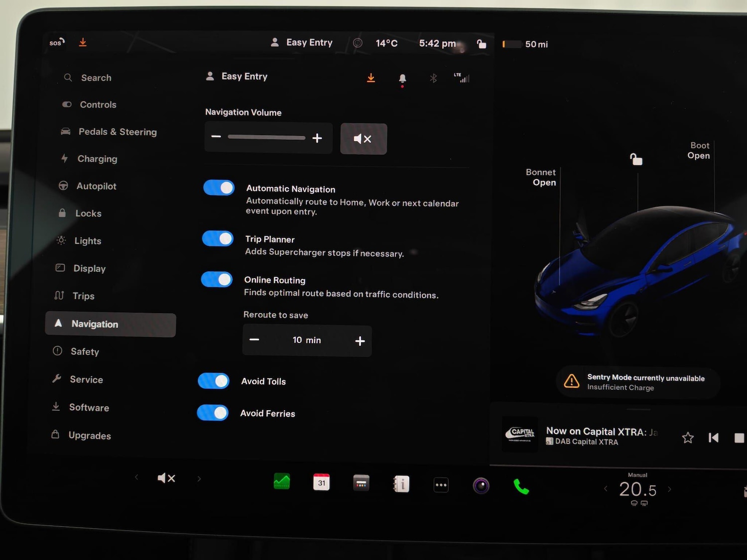The image size is (747, 560).
Task: Toggle Automatic Navigation off
Action: click(219, 188)
